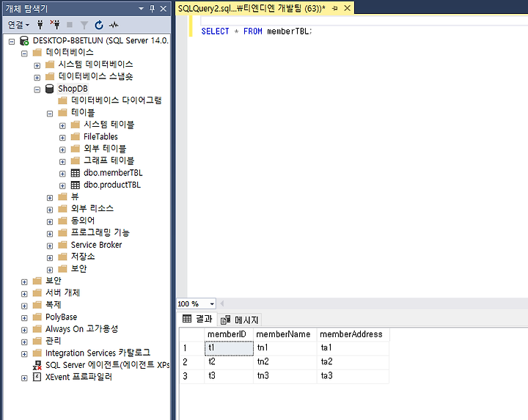Click the 서버 개체 folder icon
The width and height of the screenshot is (528, 420).
(37, 292)
